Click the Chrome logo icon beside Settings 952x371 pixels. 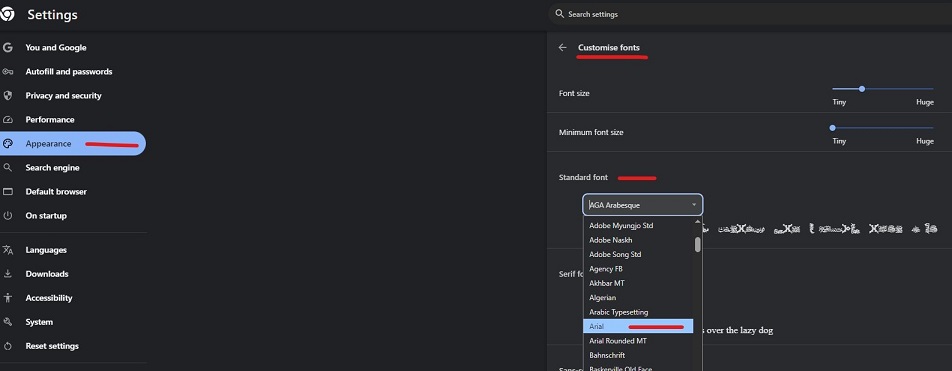pyautogui.click(x=7, y=14)
